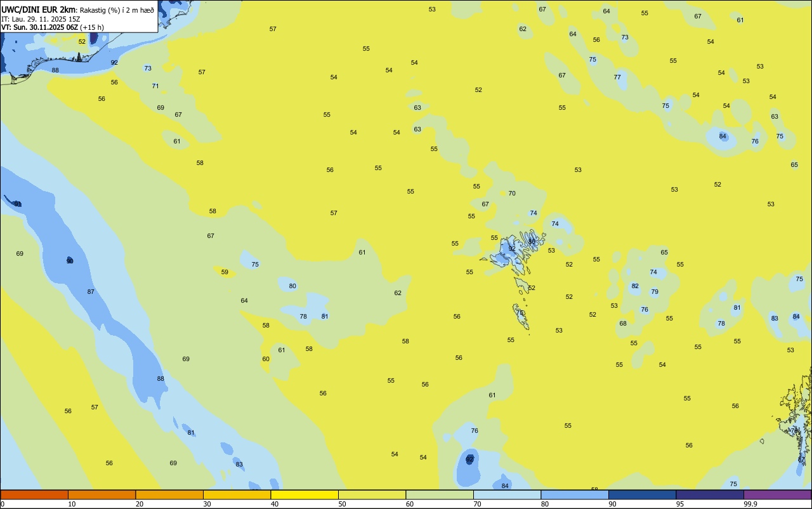This screenshot has width=812, height=509.
Task: Click the purple legend swatch above 99.9
Action: tap(777, 494)
